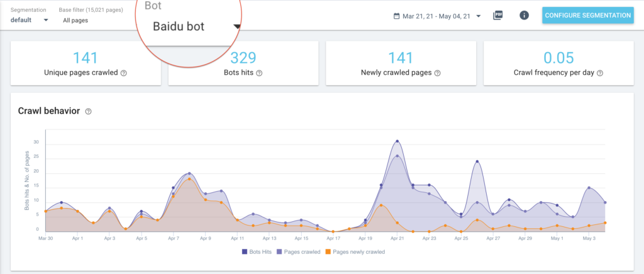Toggle Pages newly crawled series in legend
The width and height of the screenshot is (644, 274).
coord(356,252)
